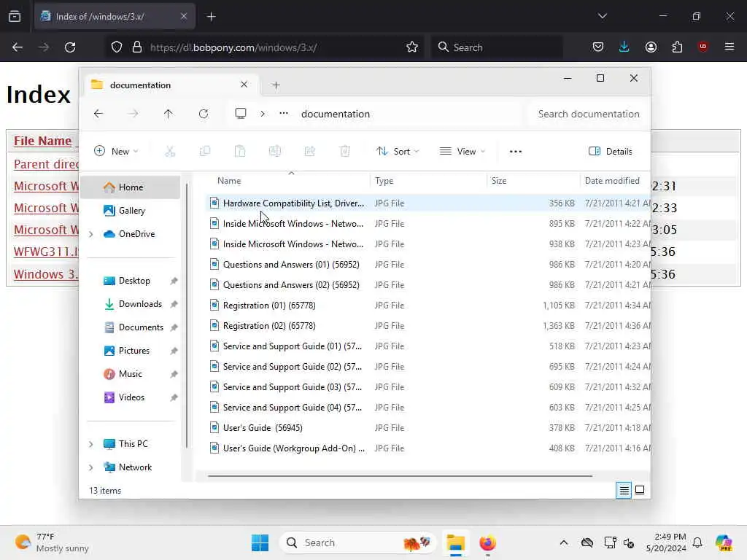Click Firefox tracking protection shield icon
Screen dimensions: 747x560
(117, 47)
